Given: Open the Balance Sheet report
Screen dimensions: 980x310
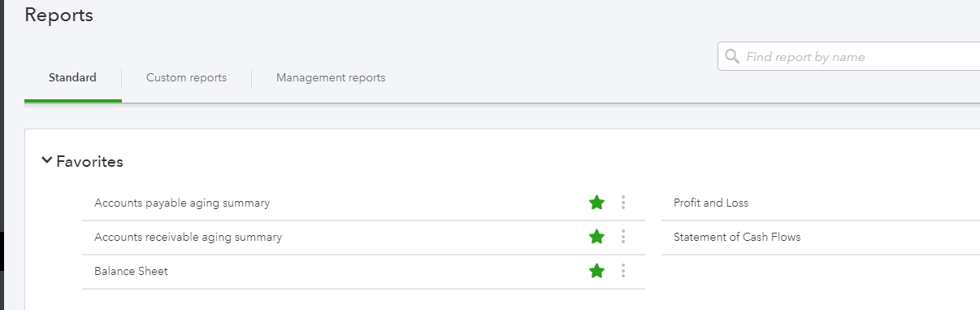Looking at the screenshot, I should (x=131, y=271).
